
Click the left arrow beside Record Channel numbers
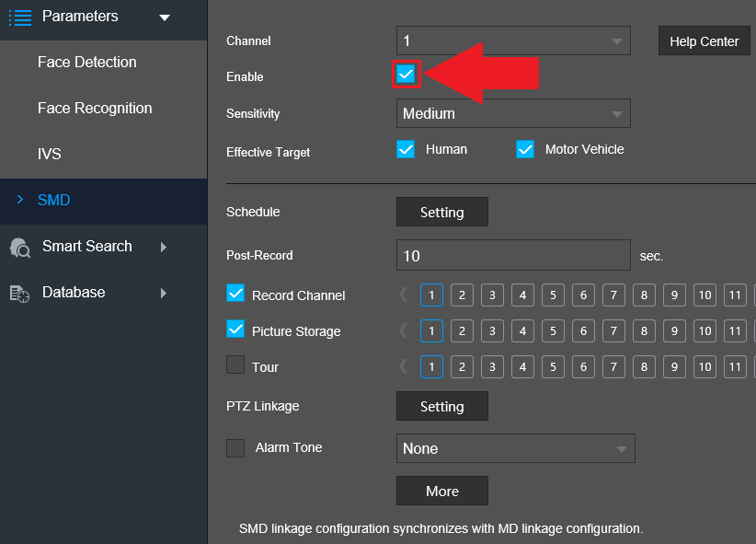point(404,295)
